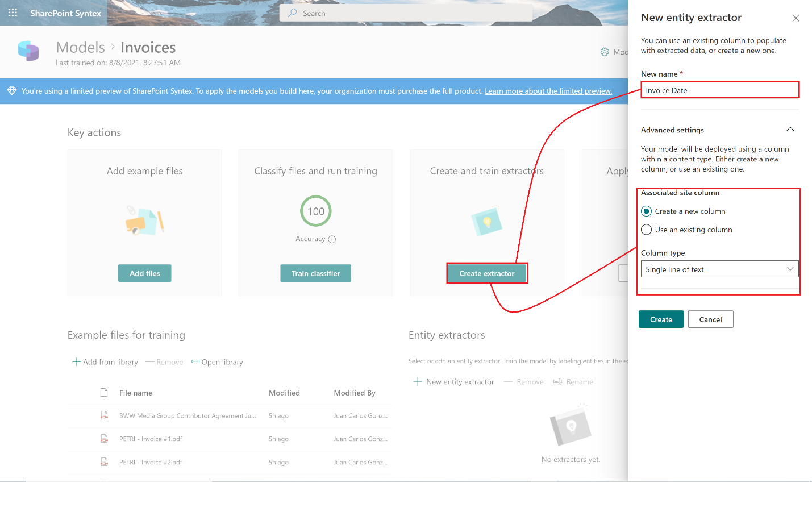812x520 pixels.
Task: Click the diamond preview icon in banner
Action: [11, 91]
